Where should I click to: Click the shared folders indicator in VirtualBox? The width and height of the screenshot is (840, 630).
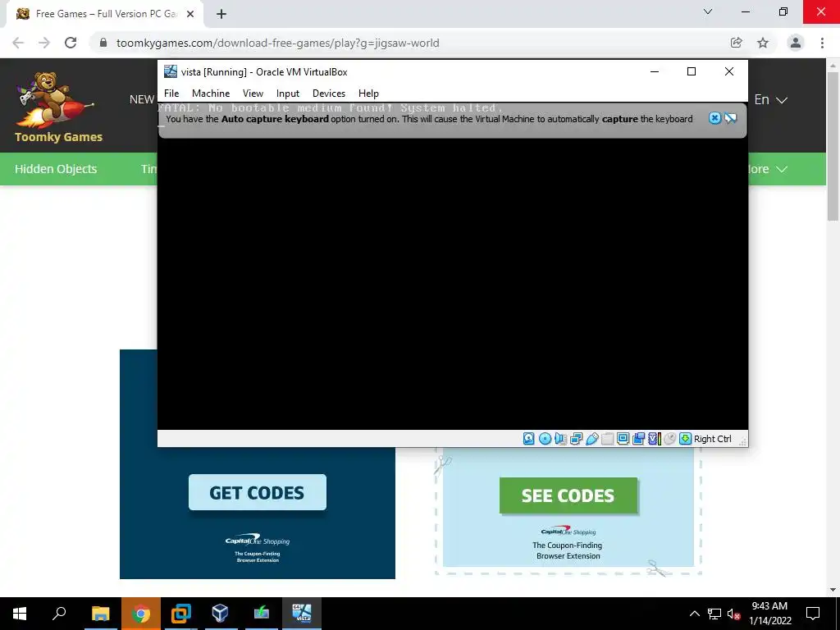[x=608, y=439]
